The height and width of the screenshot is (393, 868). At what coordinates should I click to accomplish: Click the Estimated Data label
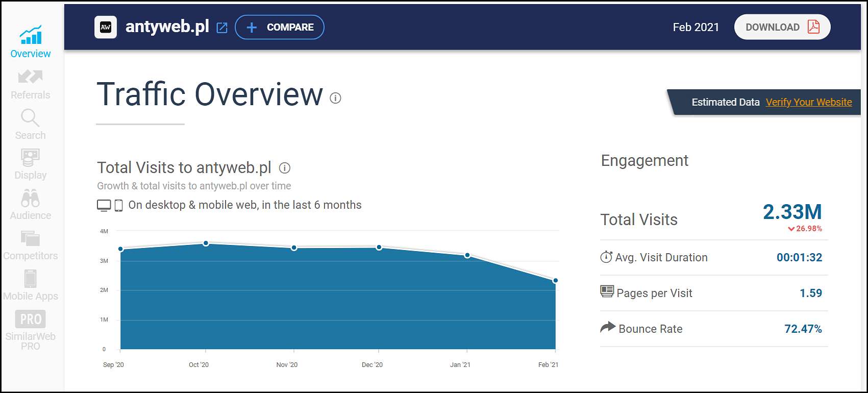click(726, 102)
